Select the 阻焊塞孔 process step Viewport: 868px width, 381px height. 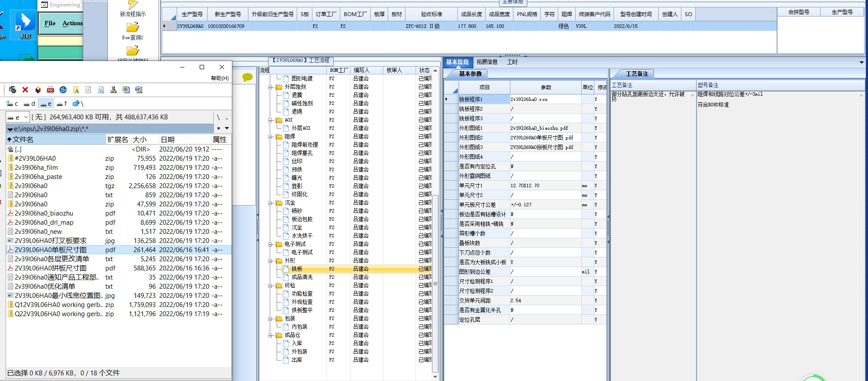click(302, 153)
